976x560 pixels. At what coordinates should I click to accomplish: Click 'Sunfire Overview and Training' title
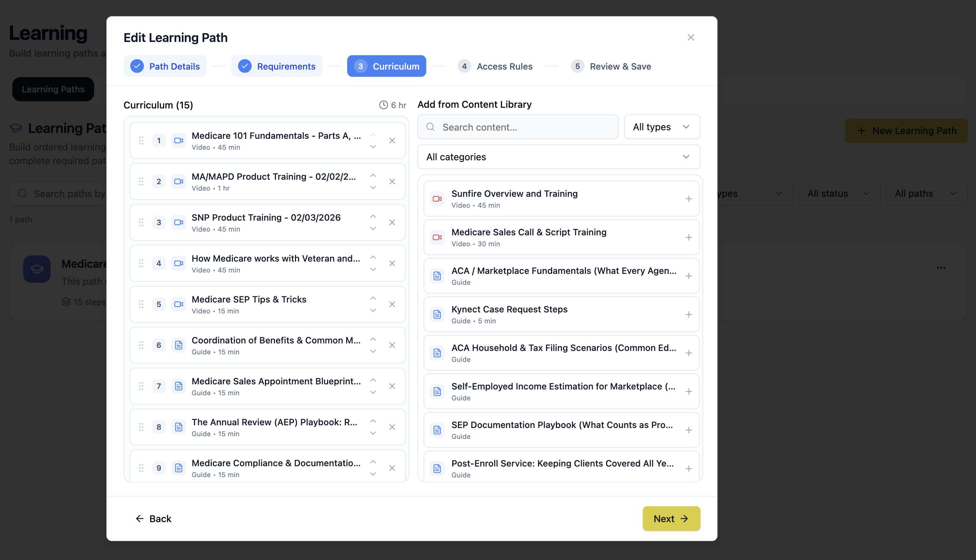click(514, 193)
